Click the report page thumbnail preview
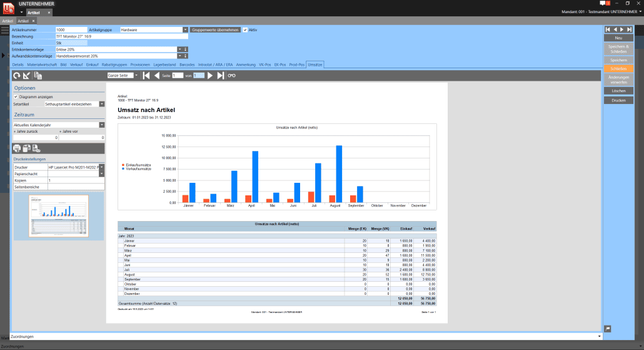Viewport: 644px width, 350px height. [x=58, y=216]
